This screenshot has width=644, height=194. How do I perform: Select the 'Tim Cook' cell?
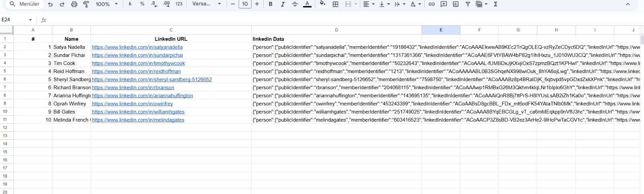[x=71, y=63]
